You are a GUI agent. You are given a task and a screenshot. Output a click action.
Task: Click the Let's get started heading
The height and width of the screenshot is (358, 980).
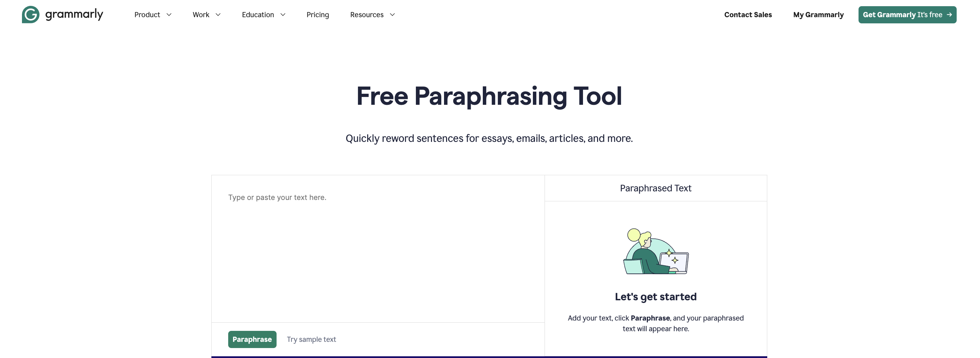click(655, 297)
